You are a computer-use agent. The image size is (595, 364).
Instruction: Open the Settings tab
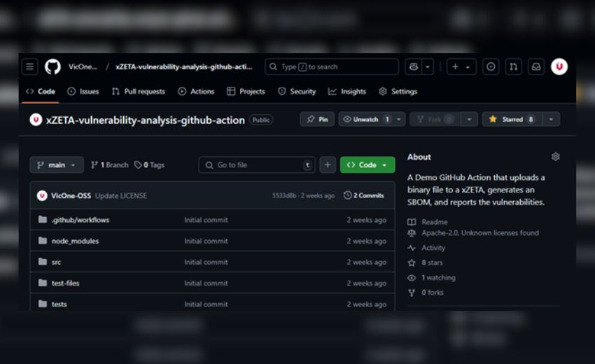(x=398, y=92)
